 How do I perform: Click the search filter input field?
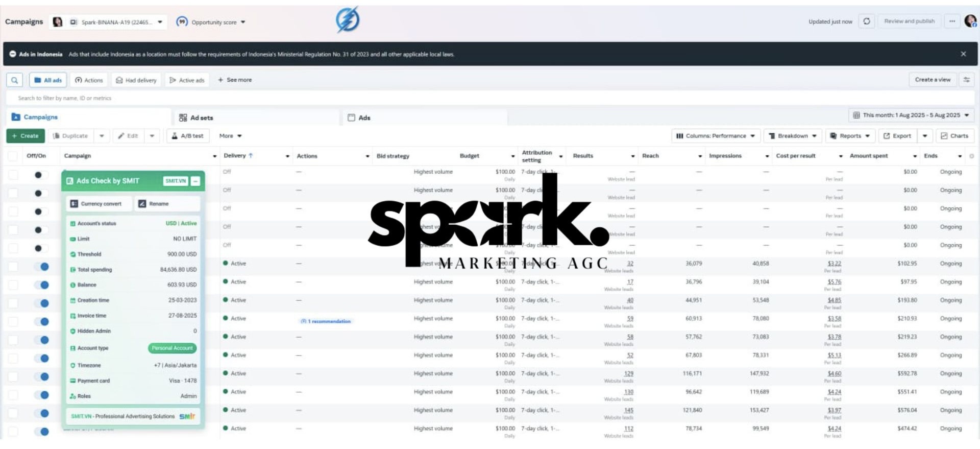pyautogui.click(x=490, y=98)
